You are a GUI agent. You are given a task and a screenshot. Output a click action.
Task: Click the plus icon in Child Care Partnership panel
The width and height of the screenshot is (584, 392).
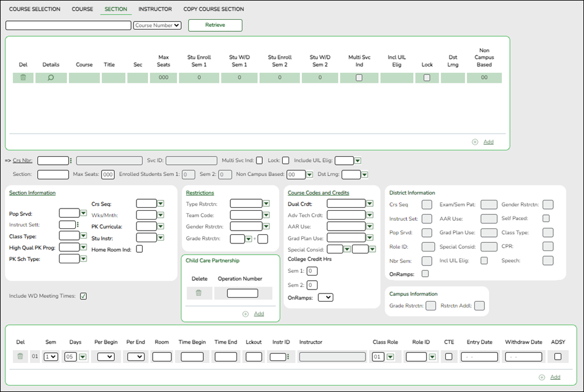tap(245, 314)
